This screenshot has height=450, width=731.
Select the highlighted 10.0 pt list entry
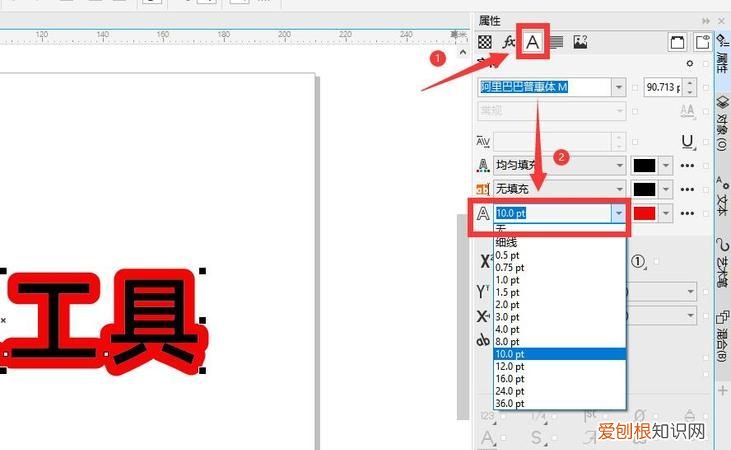coord(559,354)
